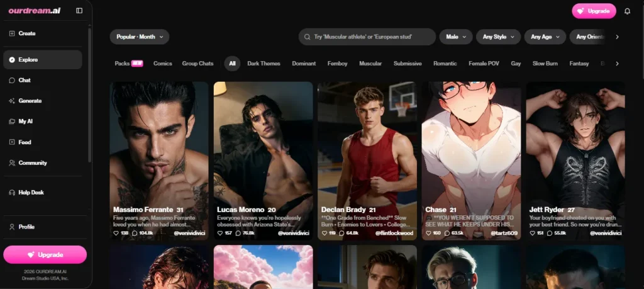Filter by Romantic tag
Viewport: 644px width, 289px height.
(445, 64)
